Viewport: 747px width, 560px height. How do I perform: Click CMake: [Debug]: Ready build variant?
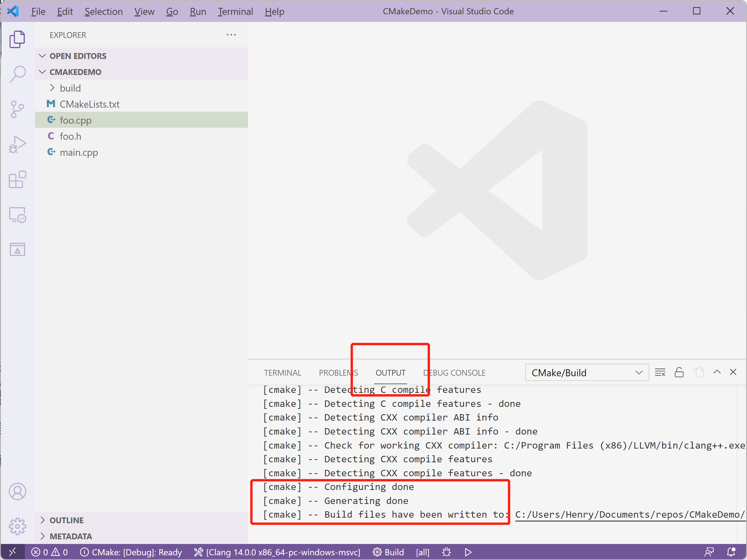pos(131,552)
